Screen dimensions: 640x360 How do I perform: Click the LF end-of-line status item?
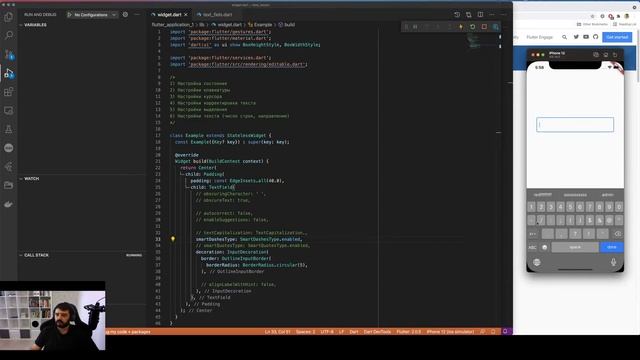coord(341,332)
